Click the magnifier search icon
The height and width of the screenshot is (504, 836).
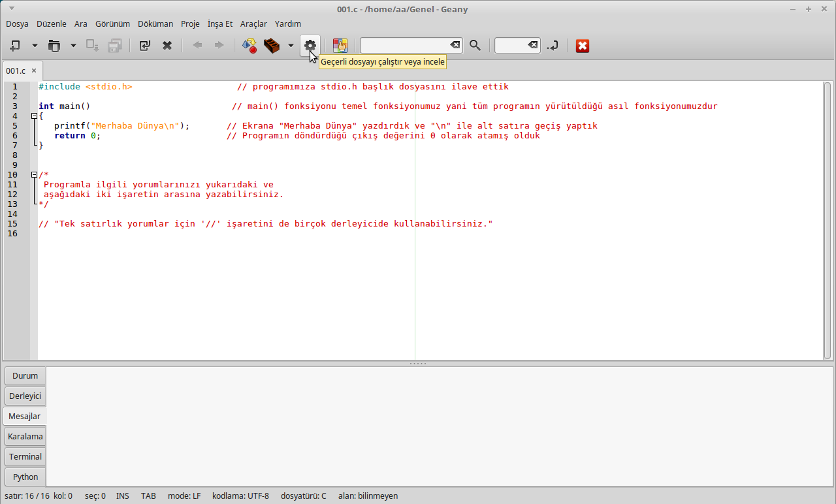click(x=475, y=46)
